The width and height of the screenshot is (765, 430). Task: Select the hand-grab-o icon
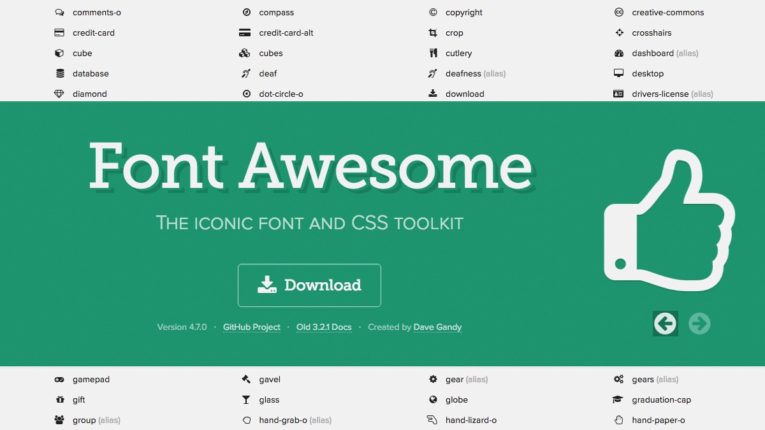(246, 420)
